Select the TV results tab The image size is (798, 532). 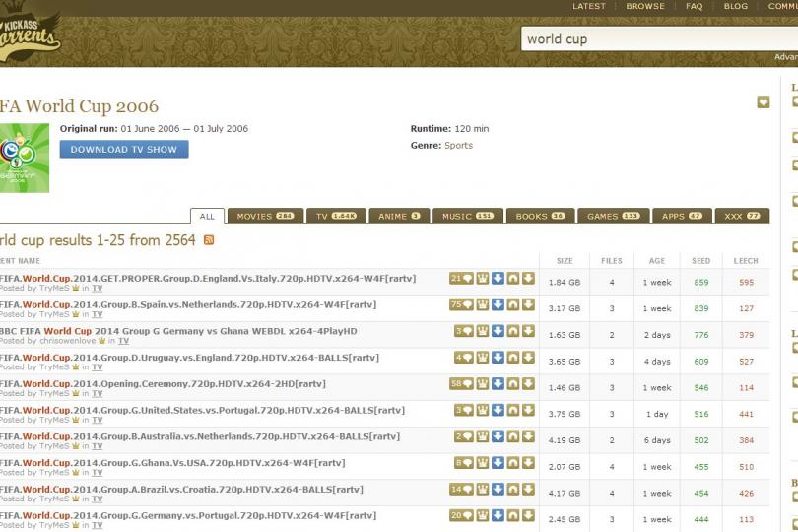[335, 216]
